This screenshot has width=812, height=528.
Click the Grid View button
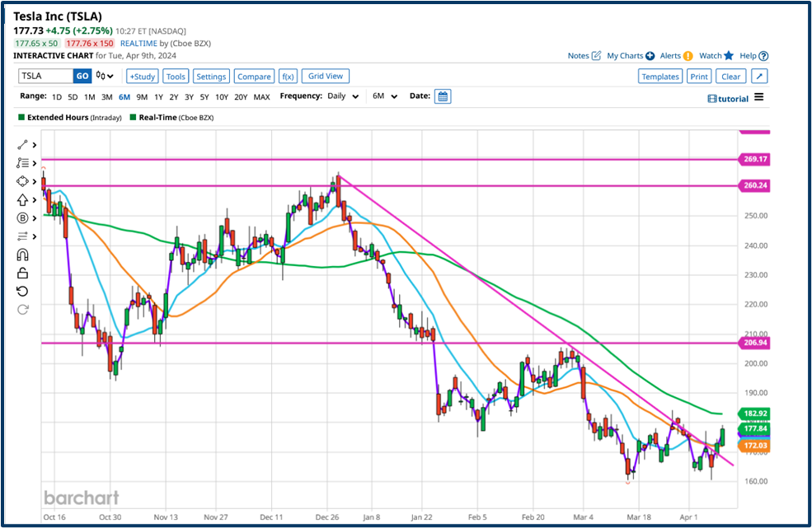click(326, 76)
